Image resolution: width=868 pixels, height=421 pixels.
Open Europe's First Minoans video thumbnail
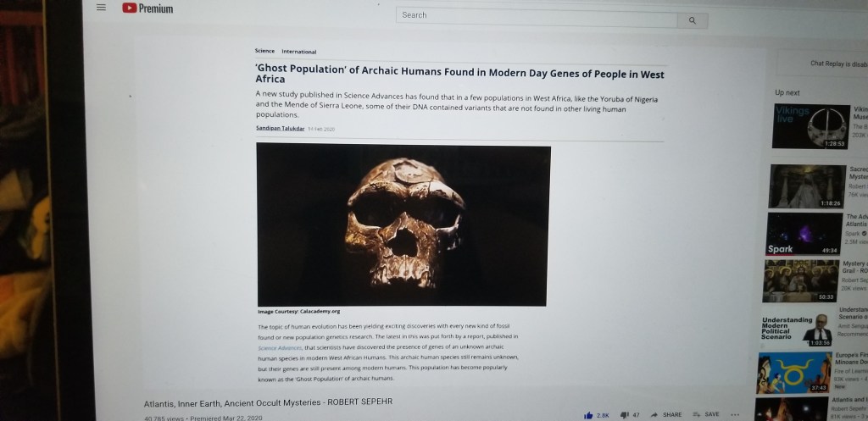(795, 373)
